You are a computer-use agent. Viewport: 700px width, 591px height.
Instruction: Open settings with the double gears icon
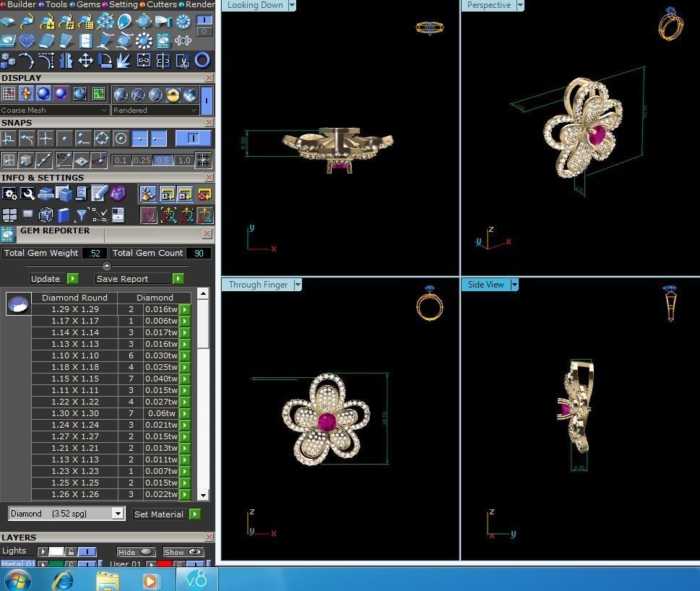[9, 194]
